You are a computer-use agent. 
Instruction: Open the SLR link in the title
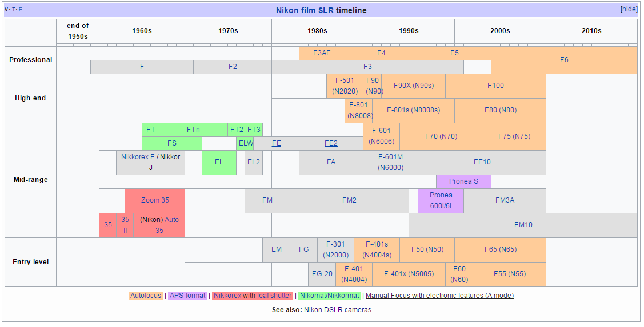pyautogui.click(x=326, y=10)
